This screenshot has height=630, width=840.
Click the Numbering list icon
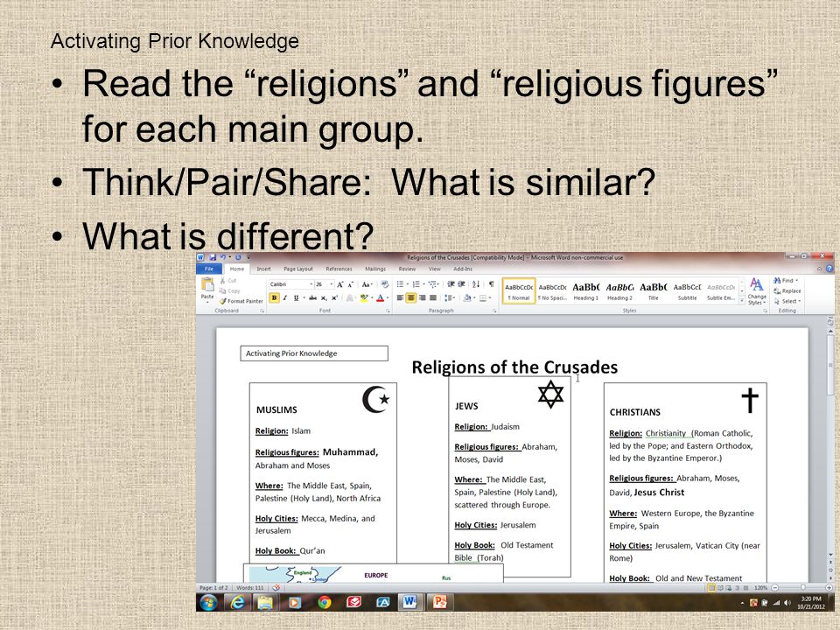[x=416, y=283]
